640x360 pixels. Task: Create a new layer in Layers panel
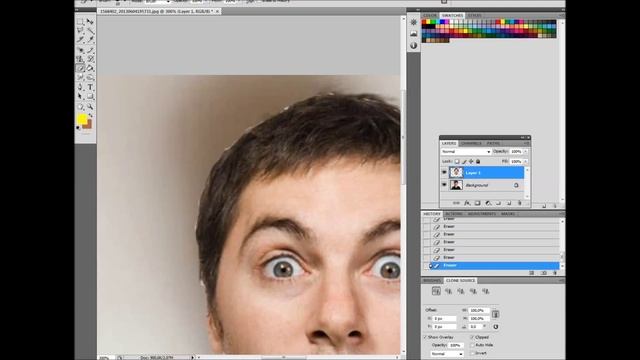[x=509, y=203]
